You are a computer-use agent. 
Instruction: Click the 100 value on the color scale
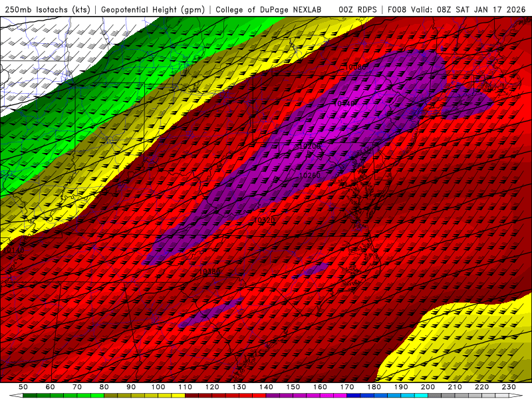tap(158, 387)
